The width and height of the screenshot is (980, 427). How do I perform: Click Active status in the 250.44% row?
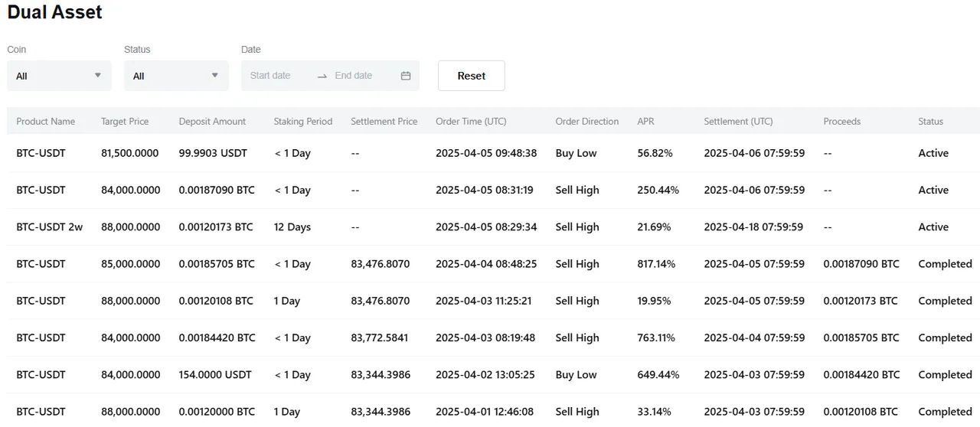coord(933,190)
